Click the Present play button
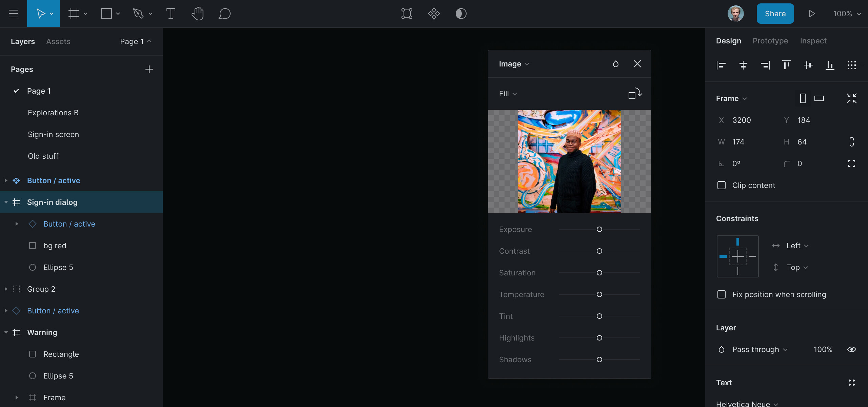Image resolution: width=868 pixels, height=407 pixels. click(812, 14)
